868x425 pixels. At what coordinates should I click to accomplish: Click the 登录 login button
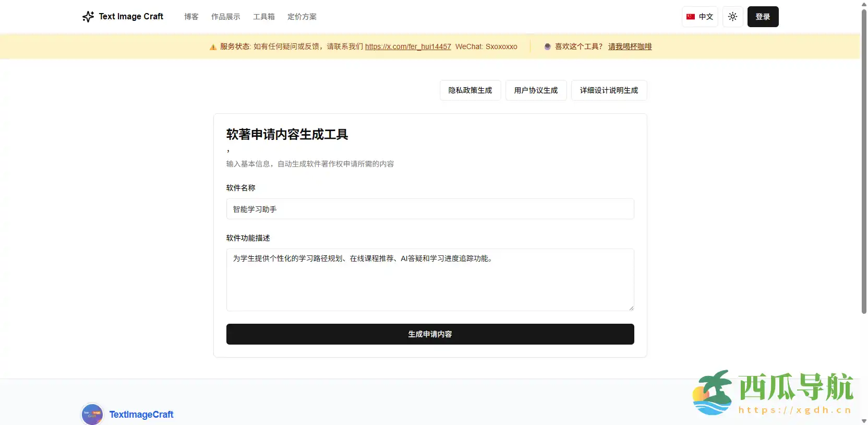(763, 17)
